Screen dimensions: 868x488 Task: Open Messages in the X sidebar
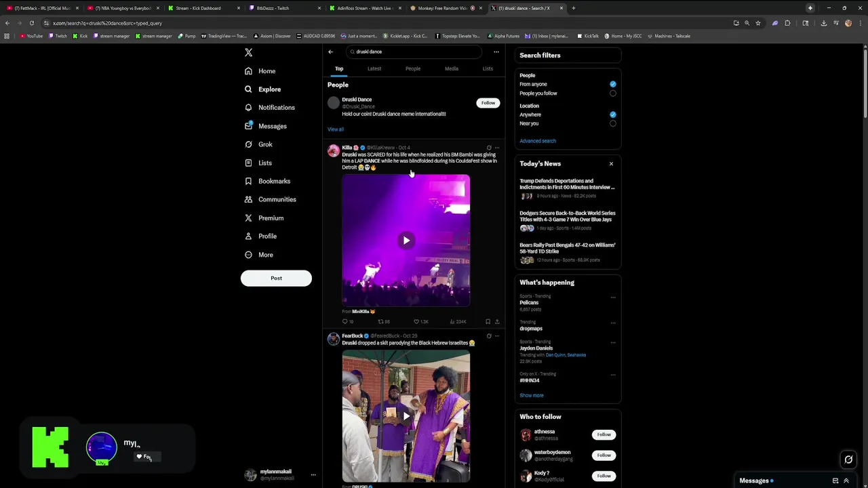(266, 126)
